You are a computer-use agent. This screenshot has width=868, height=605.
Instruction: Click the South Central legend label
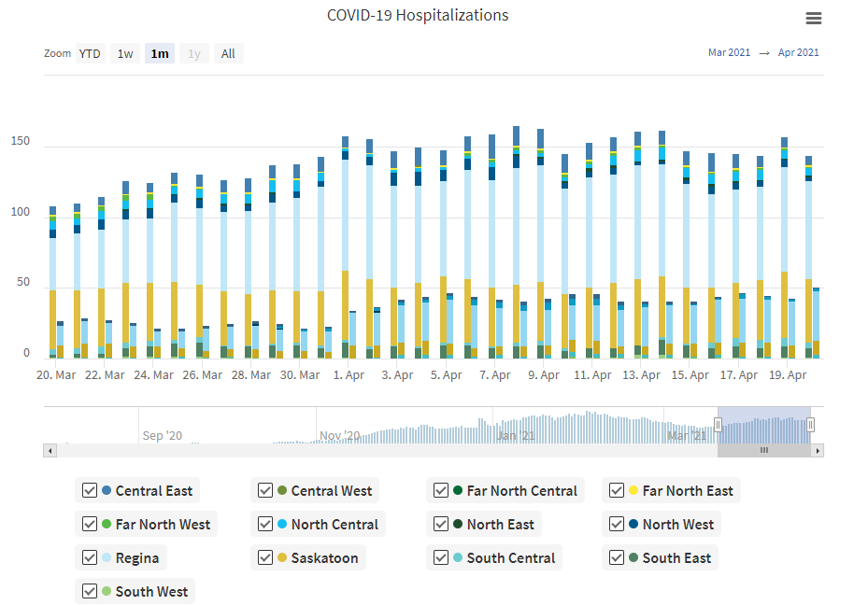[511, 558]
